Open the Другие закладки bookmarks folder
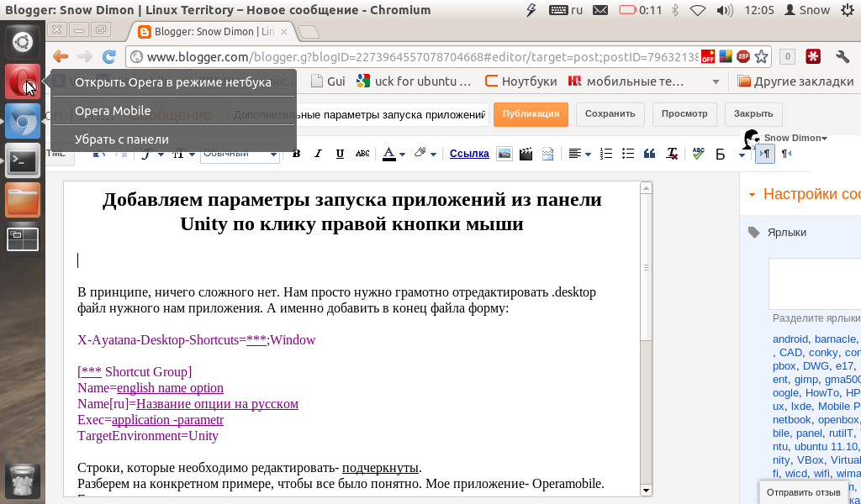This screenshot has height=504, width=861. click(x=795, y=81)
